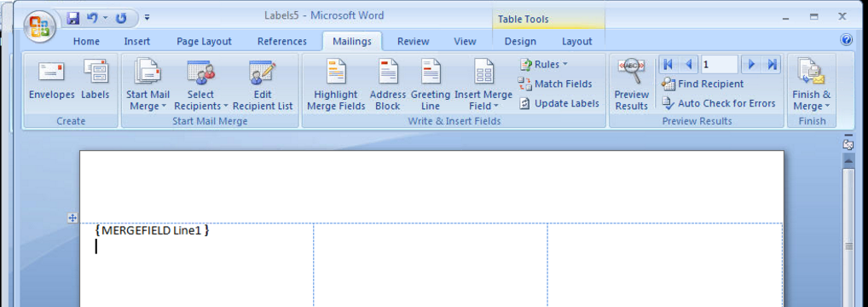
Task: Expand the Insert Merge Field dropdown arrow
Action: pos(495,107)
